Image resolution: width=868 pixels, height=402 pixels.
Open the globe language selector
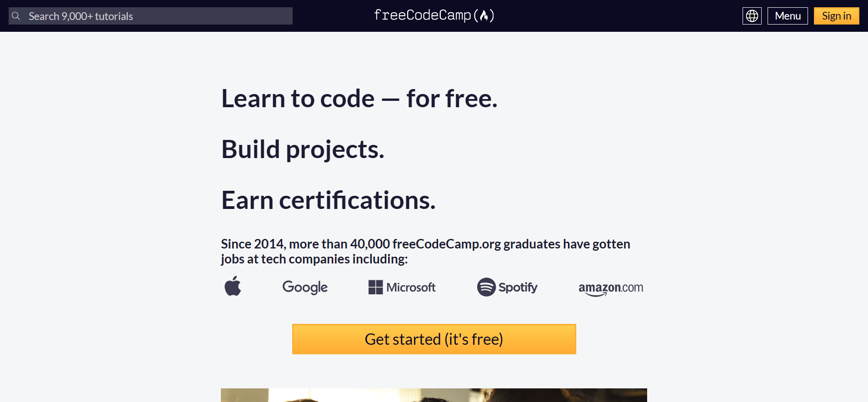(752, 16)
